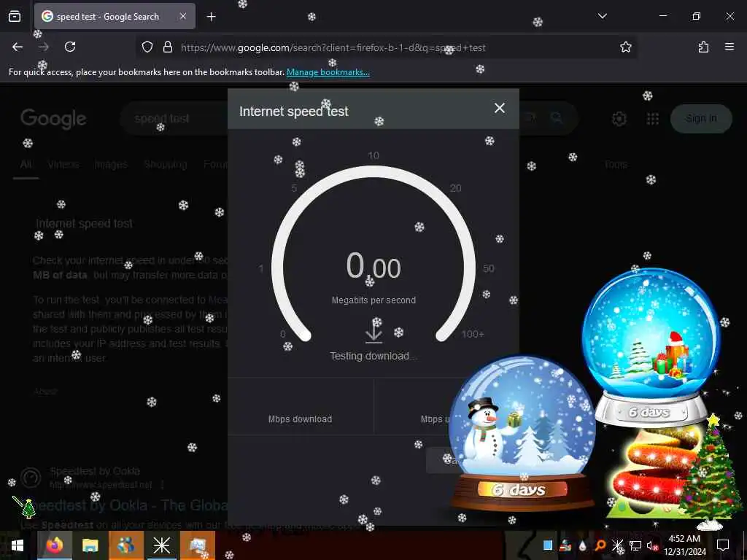Open Google quick settings gear
747x560 pixels.
coord(619,119)
